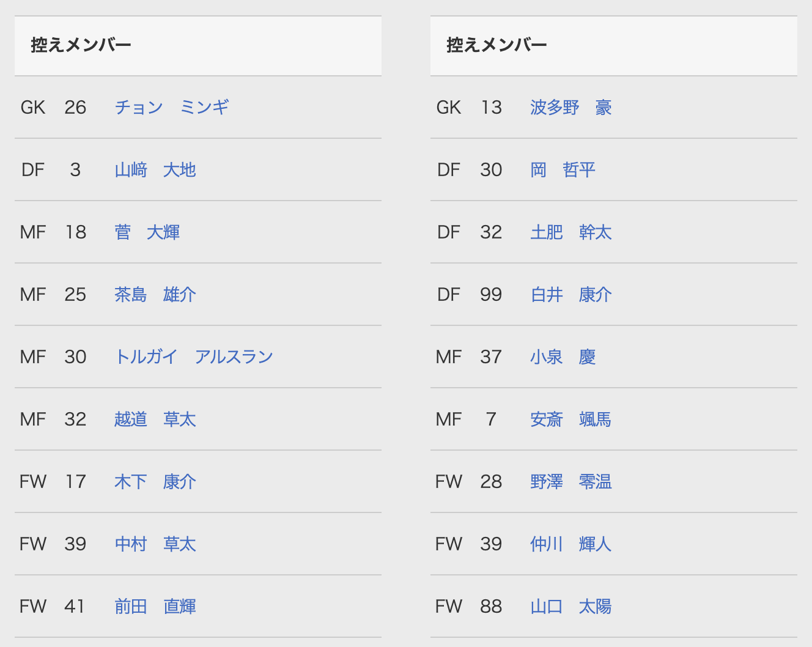The image size is (812, 647).
Task: Open forward 木下 康介 profile
Action: [x=155, y=482]
